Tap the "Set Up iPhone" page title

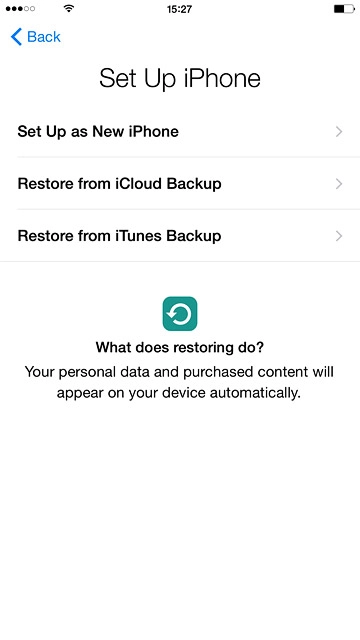180,78
